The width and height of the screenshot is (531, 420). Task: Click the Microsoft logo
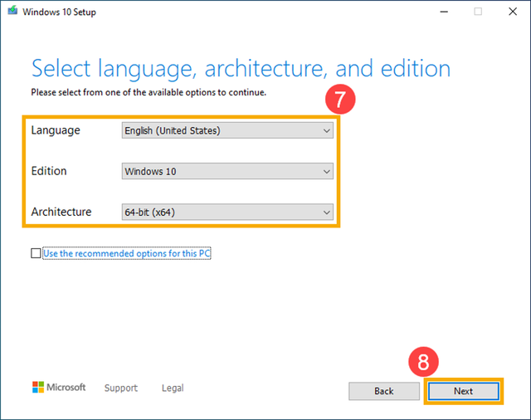59,387
